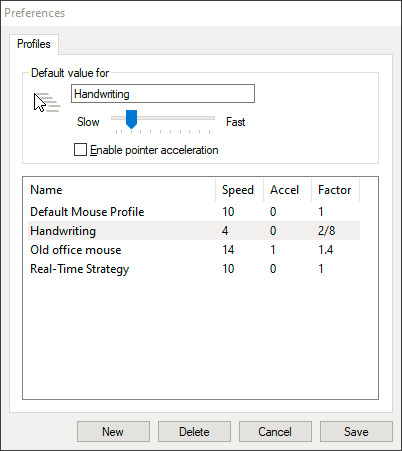This screenshot has height=451, width=402.
Task: Select the Old office mouse profile
Action: click(x=194, y=250)
